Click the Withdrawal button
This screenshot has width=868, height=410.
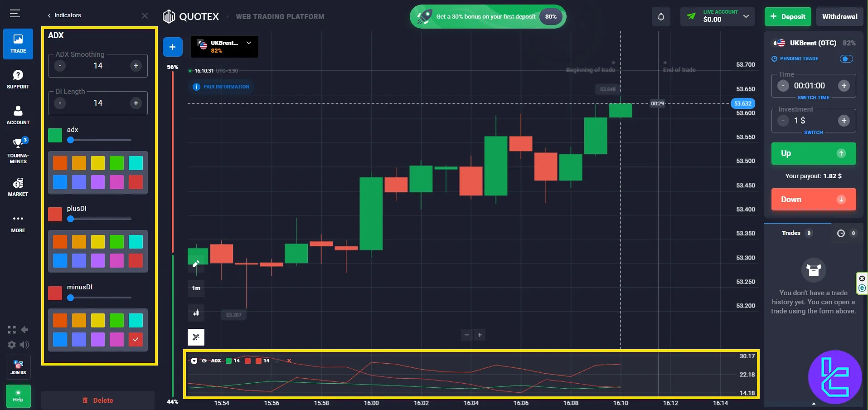(x=840, y=17)
